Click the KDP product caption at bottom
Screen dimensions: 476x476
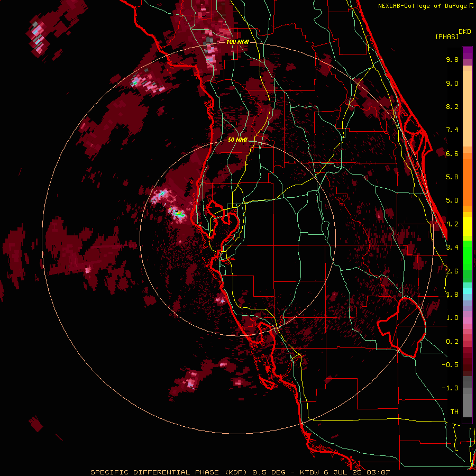(240, 472)
